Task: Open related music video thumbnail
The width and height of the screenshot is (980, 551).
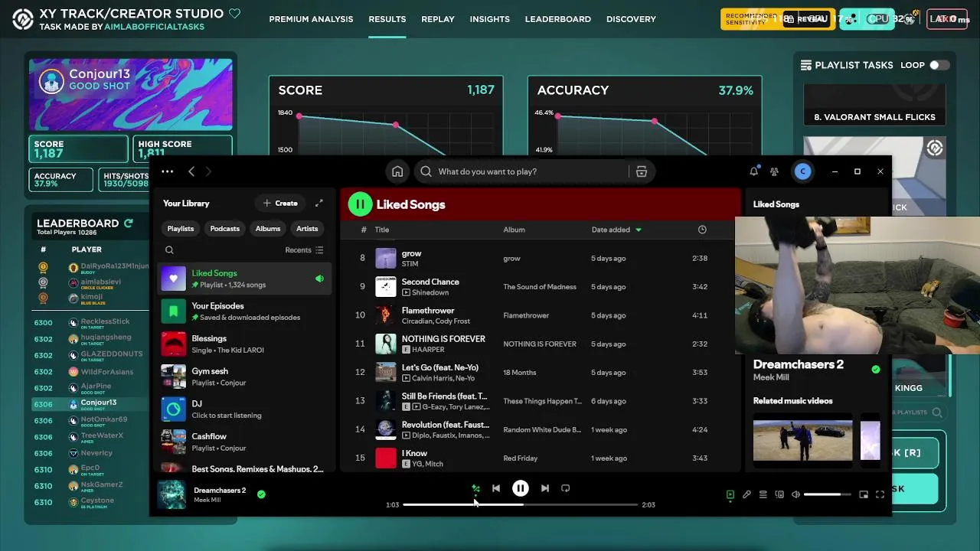Action: tap(802, 438)
